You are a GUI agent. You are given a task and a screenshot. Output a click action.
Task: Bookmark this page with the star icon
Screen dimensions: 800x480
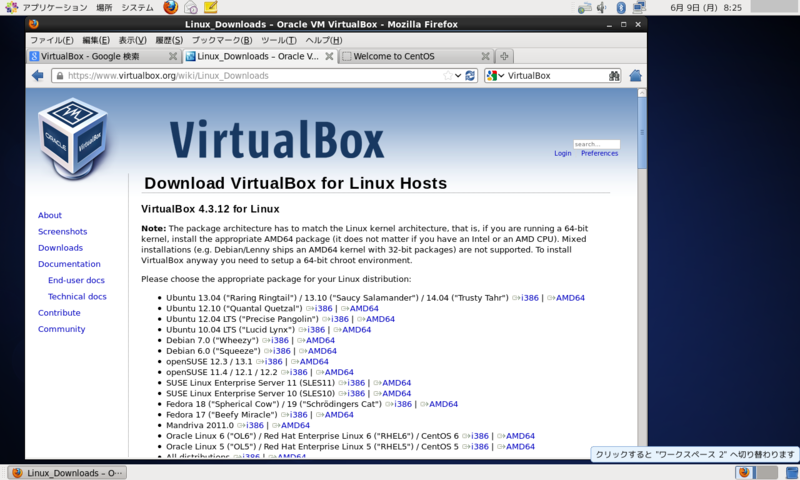coord(447,75)
